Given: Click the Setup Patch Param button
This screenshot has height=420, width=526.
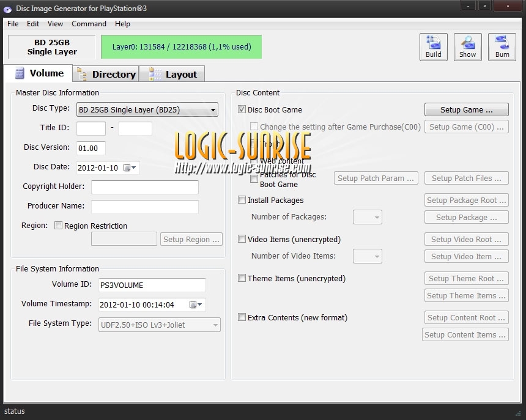Looking at the screenshot, I should pos(376,179).
